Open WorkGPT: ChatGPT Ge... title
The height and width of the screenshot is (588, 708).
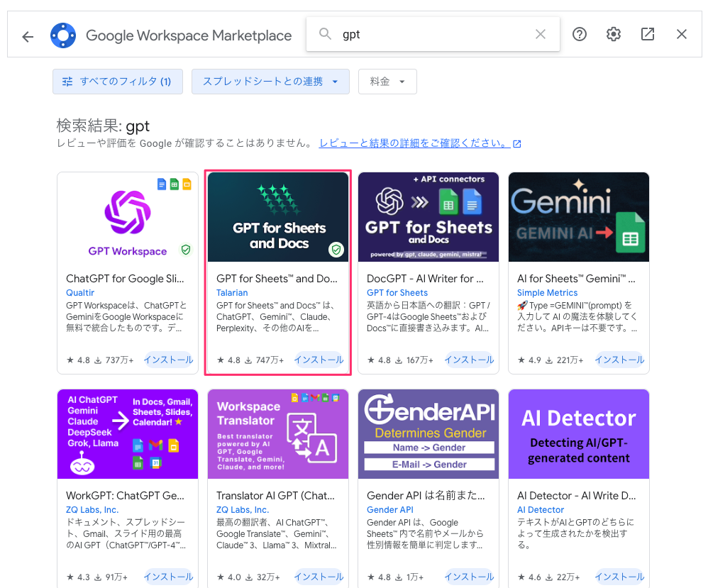coord(125,495)
